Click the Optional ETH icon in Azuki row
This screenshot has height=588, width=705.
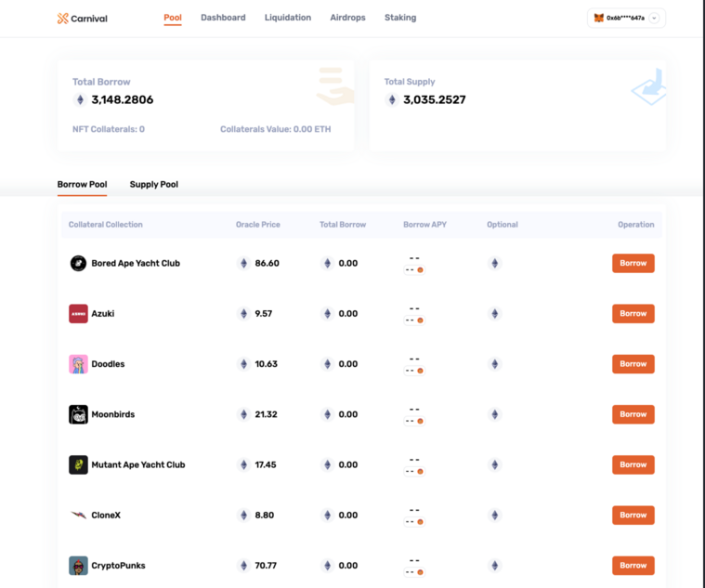tap(494, 313)
